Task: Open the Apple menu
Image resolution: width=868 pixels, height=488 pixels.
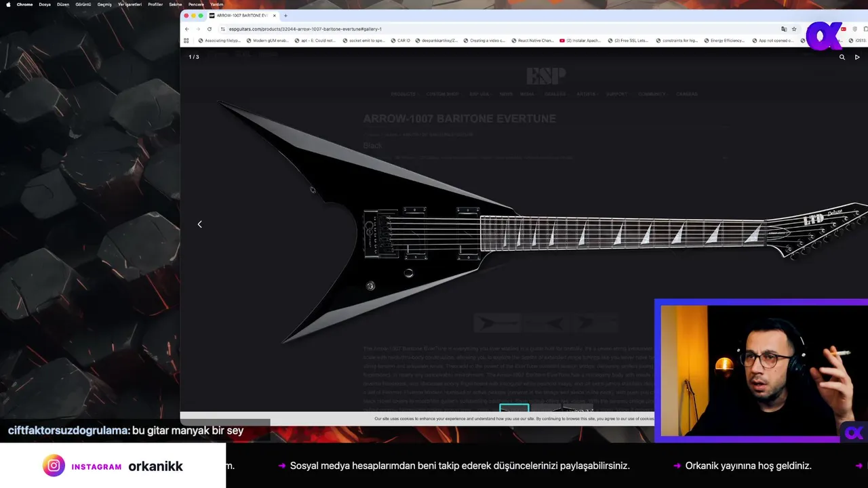Action: 8,4
